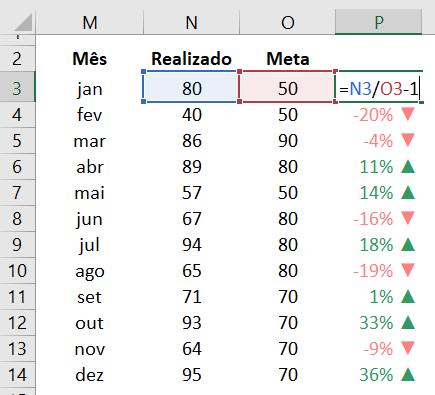The height and width of the screenshot is (395, 435).
Task: Select column O header
Action: tap(287, 22)
